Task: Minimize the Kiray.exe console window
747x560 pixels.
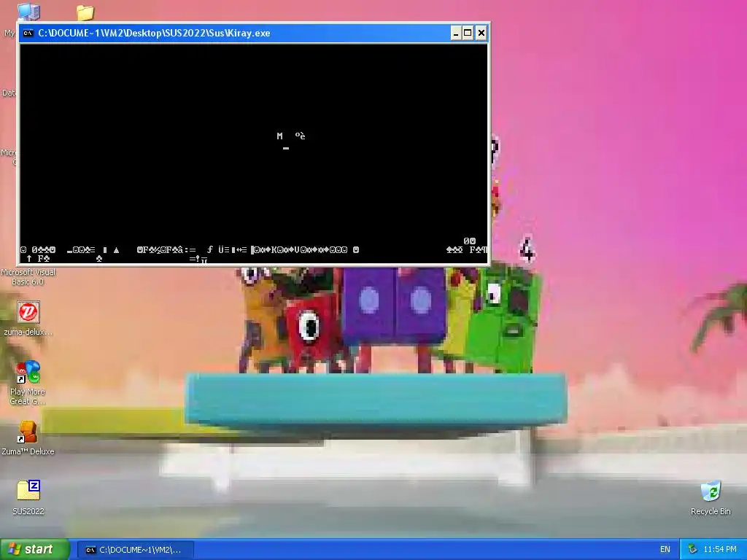Action: click(456, 33)
